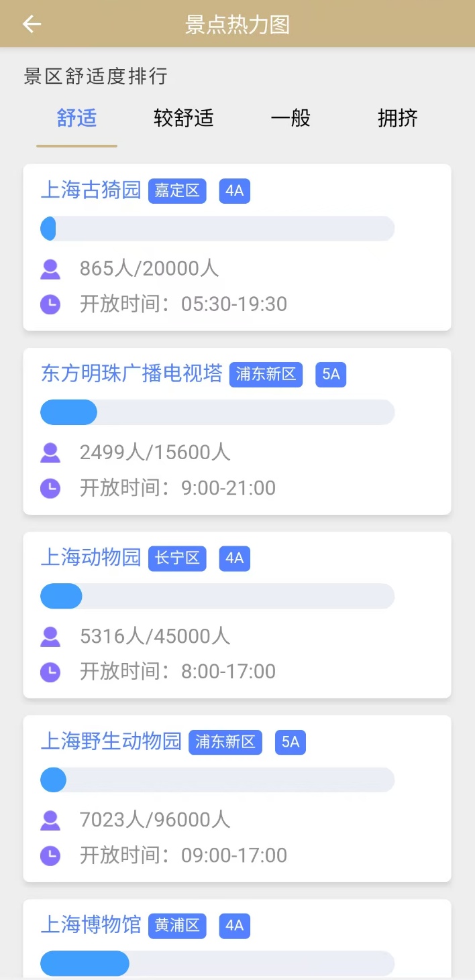Open 东方明珠广播电视塔 attraction title
Image resolution: width=475 pixels, height=980 pixels.
tap(131, 374)
